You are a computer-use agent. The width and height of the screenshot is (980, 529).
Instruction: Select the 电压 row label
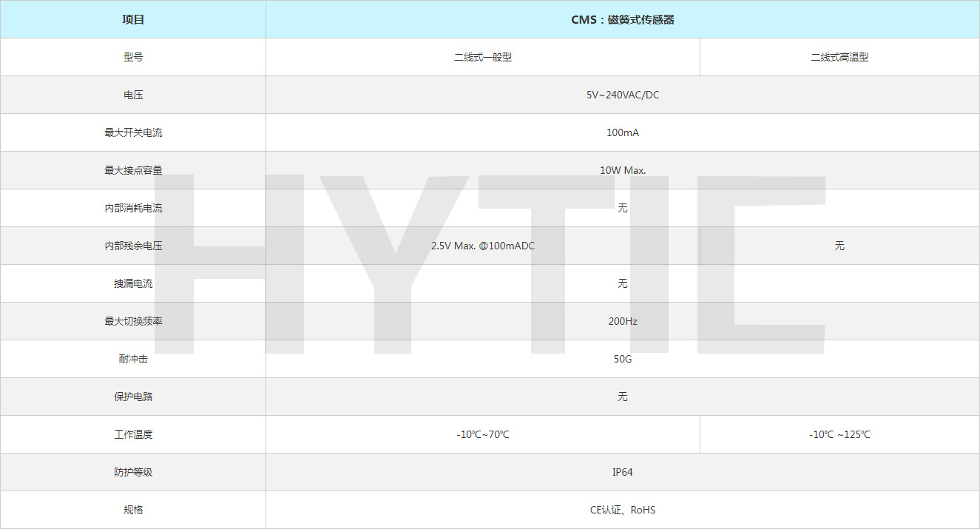point(133,95)
